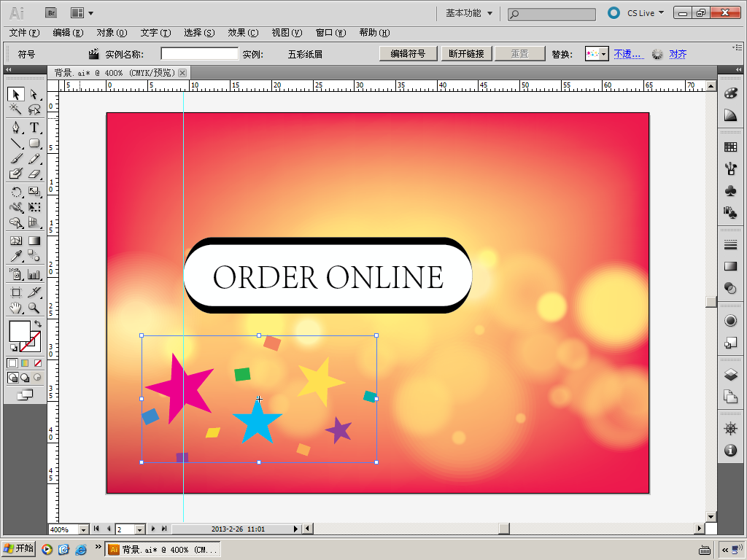Viewport: 747px width, 560px height.
Task: Open the 效果(C) menu
Action: pos(243,33)
